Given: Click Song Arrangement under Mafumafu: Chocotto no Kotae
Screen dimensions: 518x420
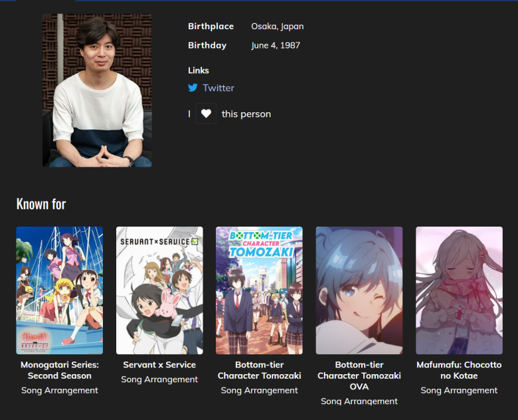Looking at the screenshot, I should [459, 391].
